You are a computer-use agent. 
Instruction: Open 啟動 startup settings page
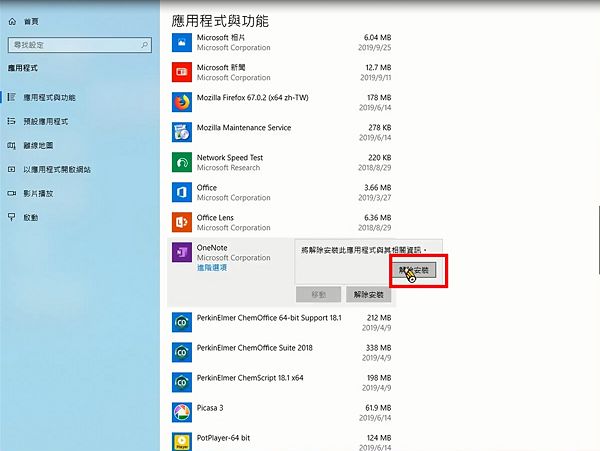[x=30, y=217]
